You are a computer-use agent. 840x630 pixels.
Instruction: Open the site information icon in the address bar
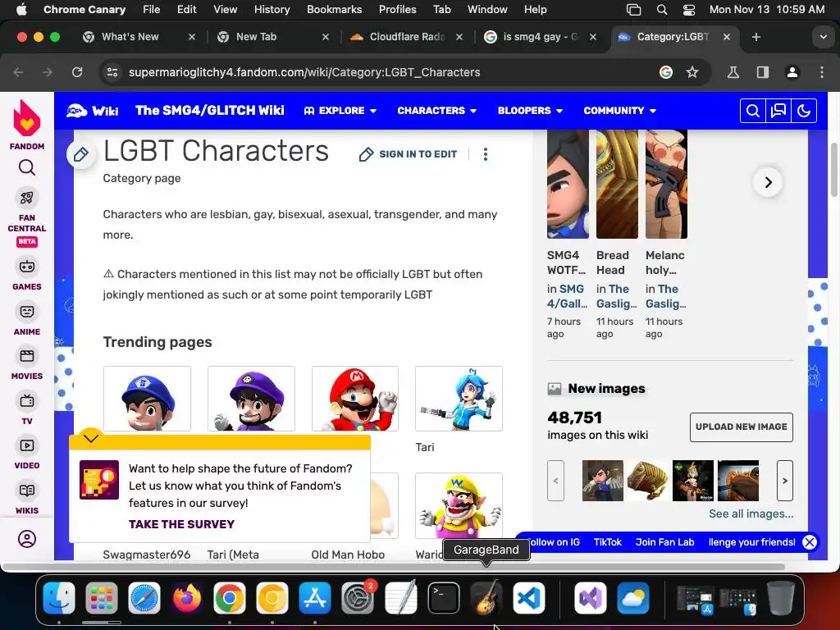(x=112, y=72)
